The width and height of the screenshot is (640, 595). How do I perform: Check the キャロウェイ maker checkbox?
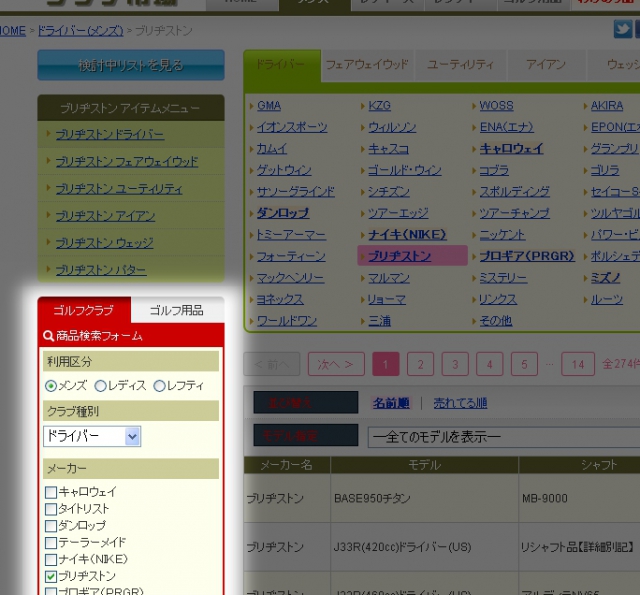click(51, 493)
